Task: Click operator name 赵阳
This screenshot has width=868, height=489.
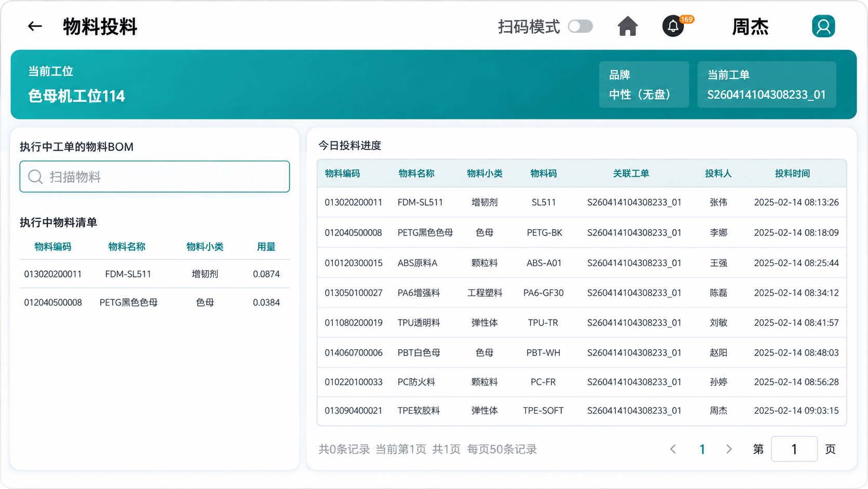Action: pos(718,353)
